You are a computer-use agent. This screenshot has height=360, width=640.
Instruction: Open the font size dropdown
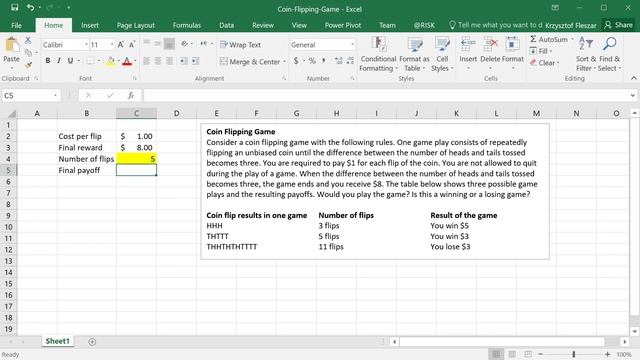tap(112, 44)
